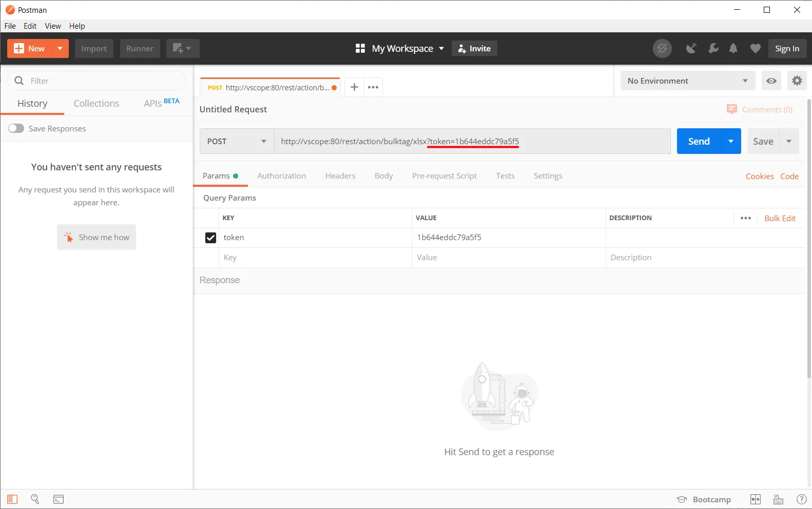
Task: Open the No Environment dropdown
Action: (688, 81)
